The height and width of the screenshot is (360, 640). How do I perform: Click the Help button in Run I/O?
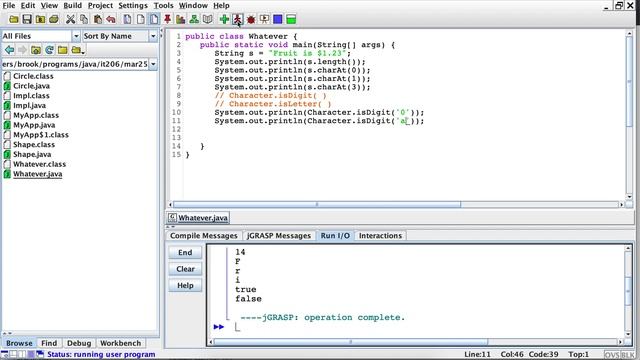coord(185,285)
